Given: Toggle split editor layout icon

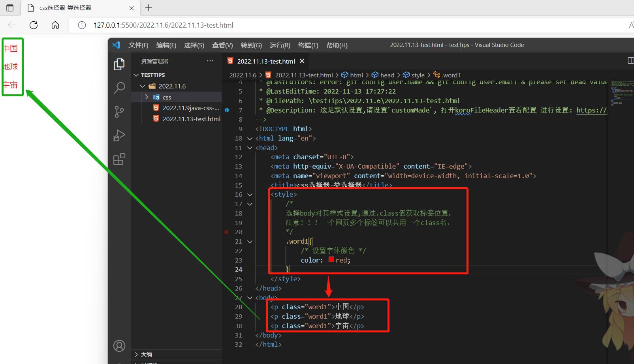Looking at the screenshot, I should tap(630, 61).
